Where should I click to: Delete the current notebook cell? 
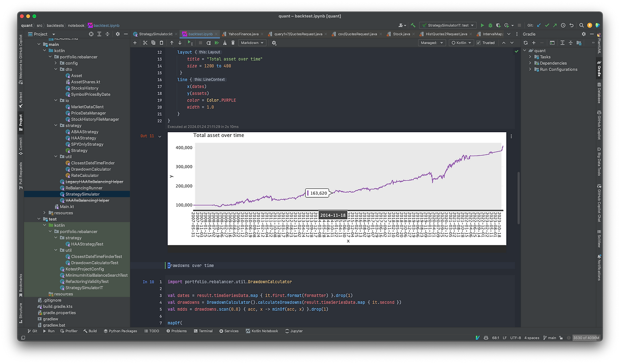[x=233, y=43]
